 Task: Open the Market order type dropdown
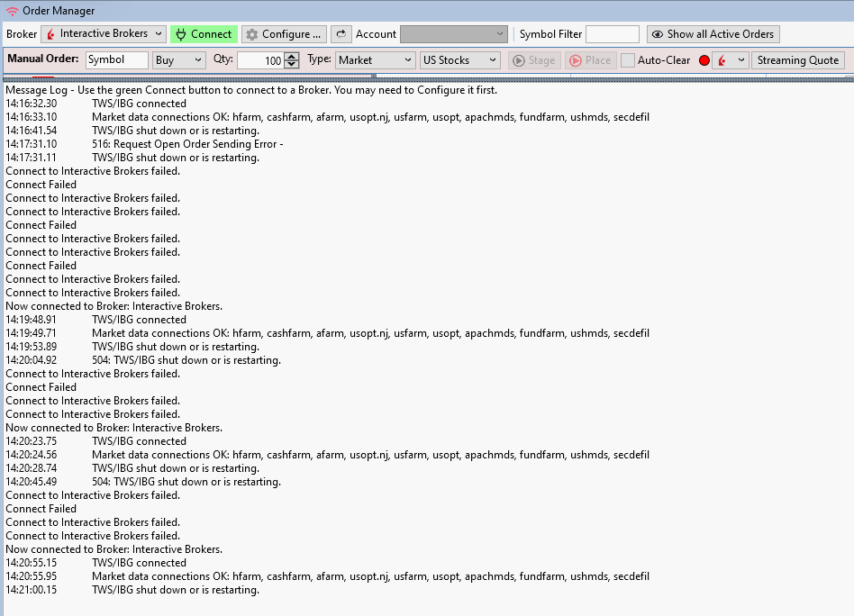375,60
